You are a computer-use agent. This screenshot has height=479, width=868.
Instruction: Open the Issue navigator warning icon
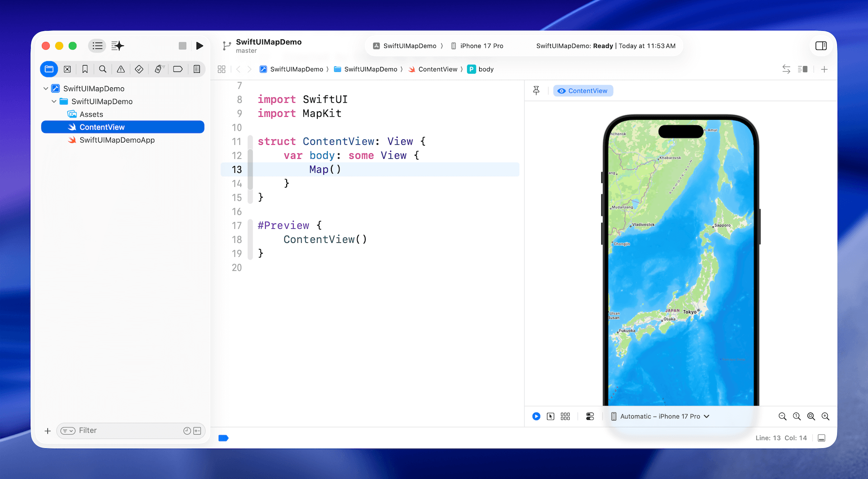[x=121, y=69]
